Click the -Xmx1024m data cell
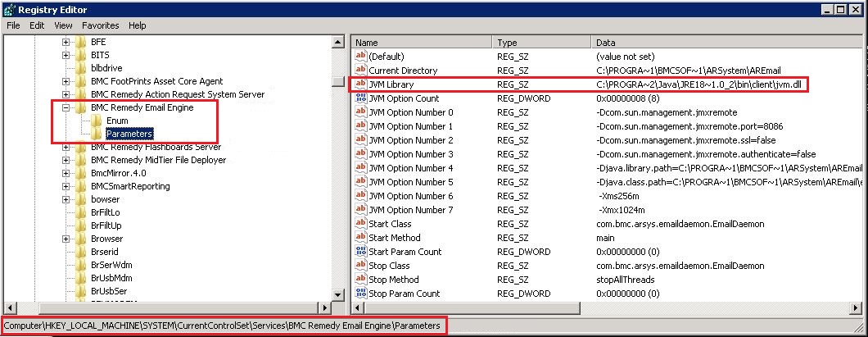 (622, 210)
